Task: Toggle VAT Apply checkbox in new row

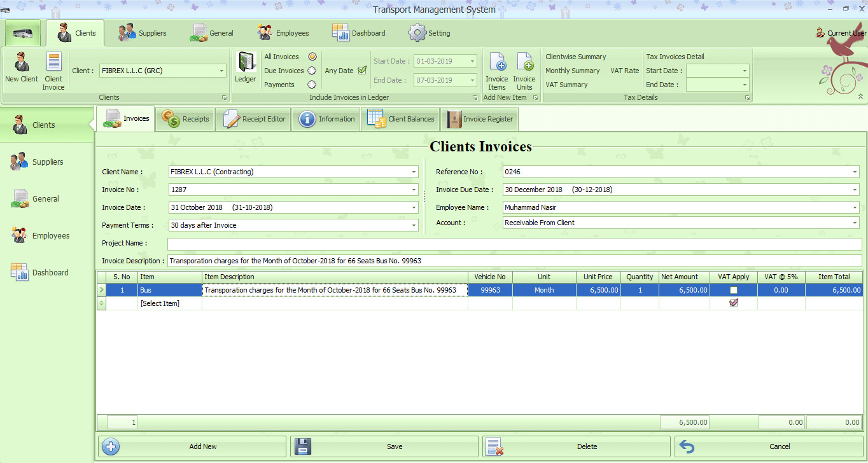Action: click(734, 303)
